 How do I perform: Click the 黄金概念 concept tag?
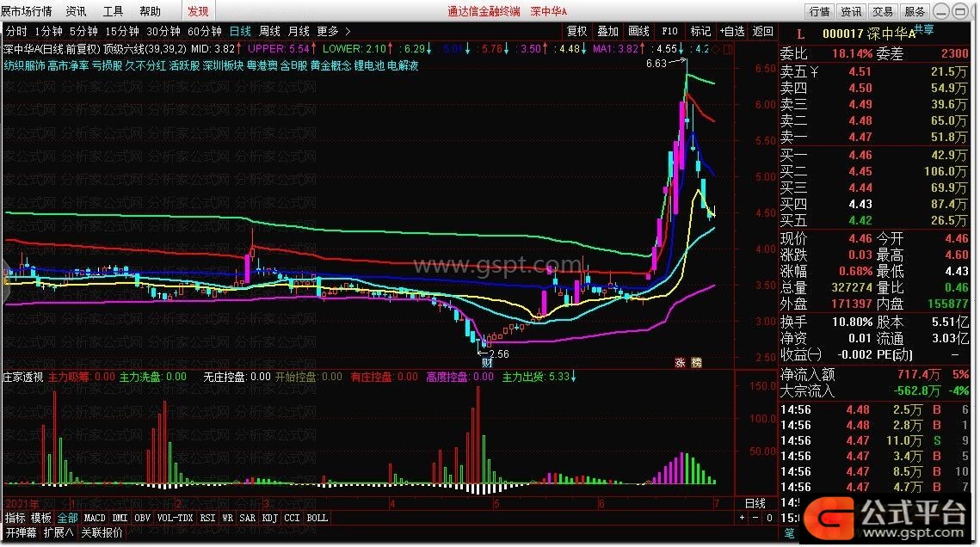coord(330,65)
